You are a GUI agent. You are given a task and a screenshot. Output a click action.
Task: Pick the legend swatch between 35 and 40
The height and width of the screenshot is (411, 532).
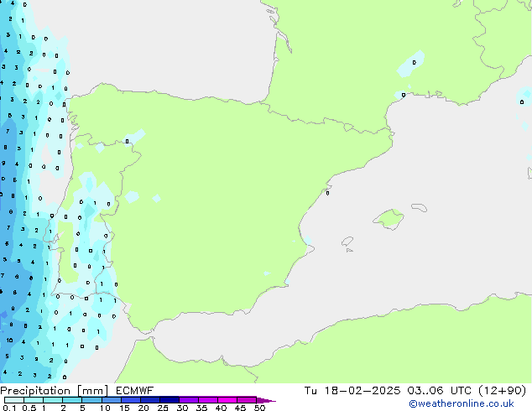208,400
